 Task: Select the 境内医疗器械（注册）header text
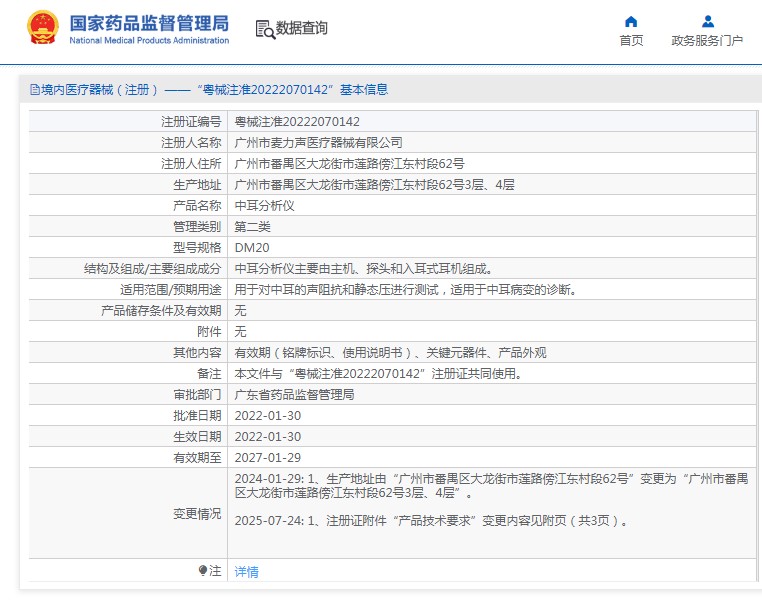coord(100,89)
